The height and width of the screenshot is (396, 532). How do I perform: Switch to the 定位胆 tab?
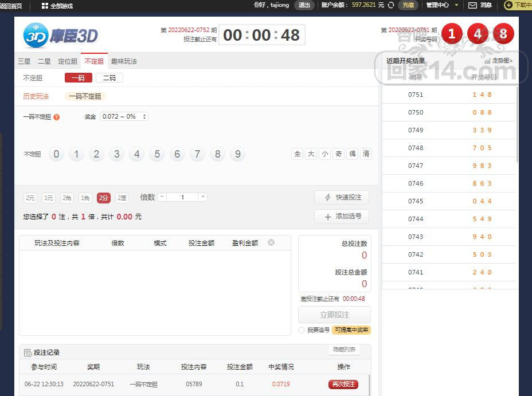coord(67,61)
